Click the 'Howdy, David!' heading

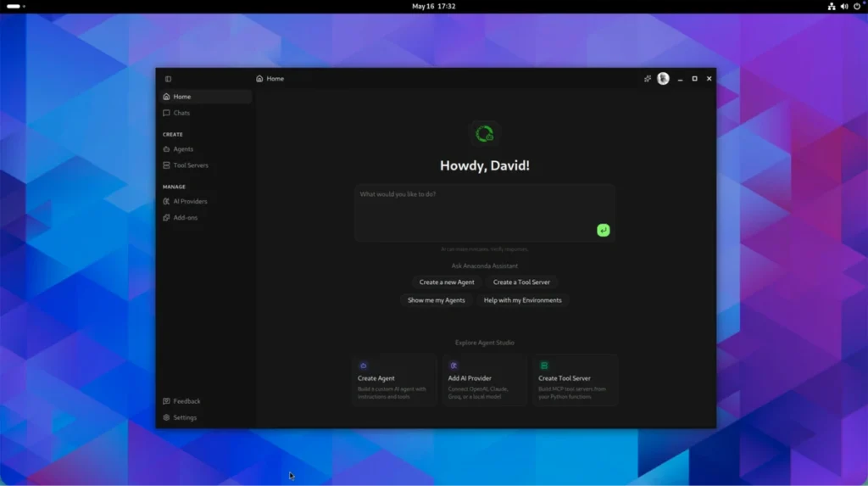484,165
